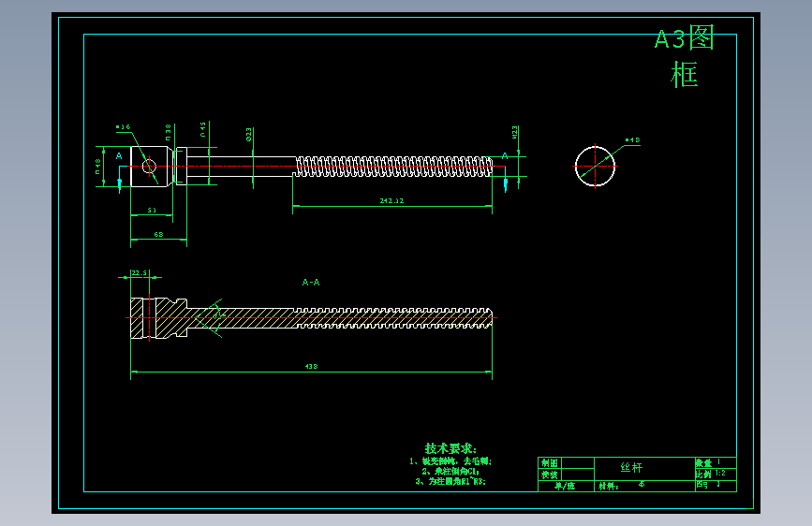812x526 pixels.
Task: Click the M23 thread dimension label
Action: pos(515,132)
